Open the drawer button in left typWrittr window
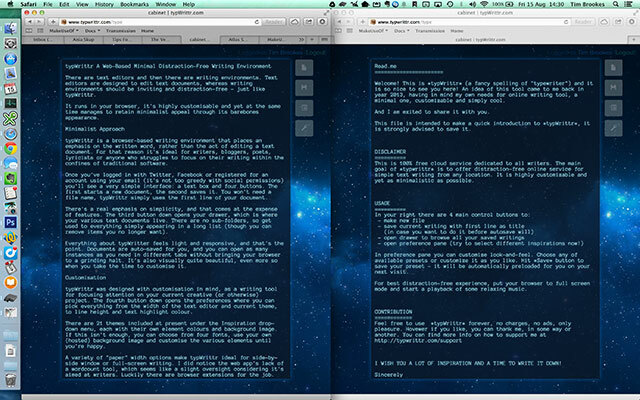640x400 pixels. pyautogui.click(x=304, y=108)
